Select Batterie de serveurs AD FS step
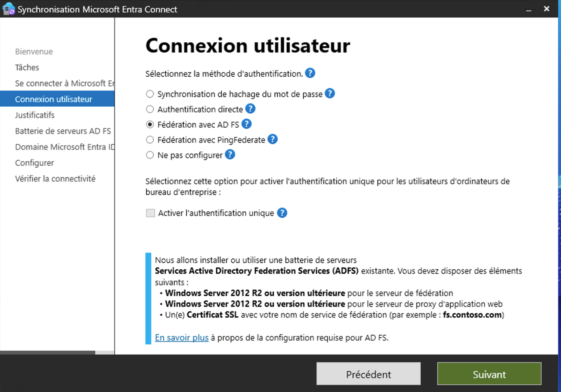Image resolution: width=561 pixels, height=392 pixels. 63,131
